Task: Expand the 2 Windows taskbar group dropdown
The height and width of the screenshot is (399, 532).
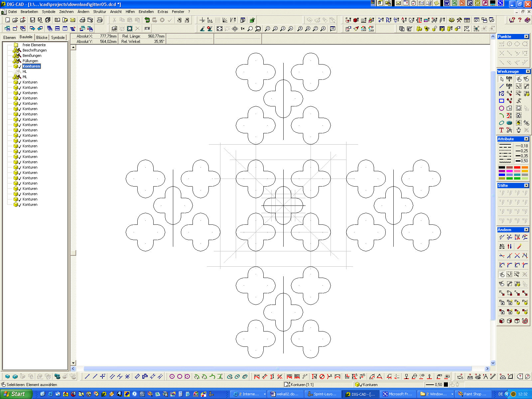Action: 452,394
